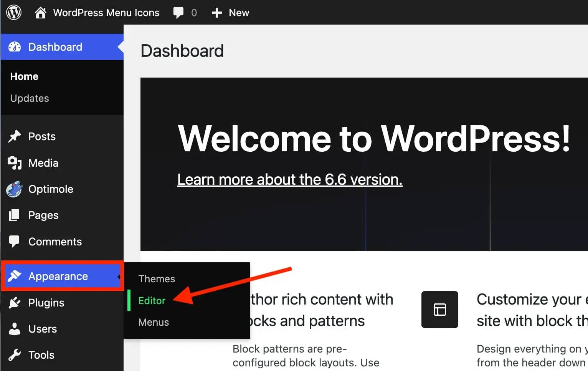This screenshot has width=588, height=371.
Task: Click the 'Block patterns are pre-configured' paragraph
Action: [x=306, y=356]
